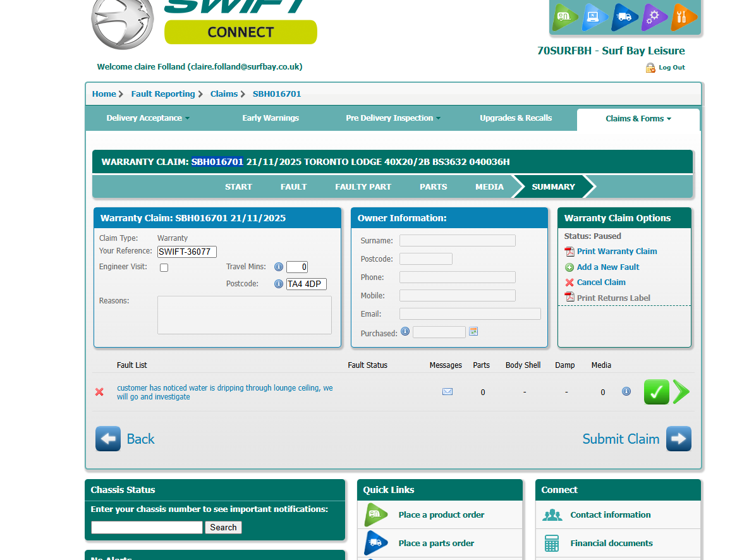Click the red cross icon beside Cancel Claim
Image resolution: width=749 pixels, height=560 pixels.
tap(569, 283)
